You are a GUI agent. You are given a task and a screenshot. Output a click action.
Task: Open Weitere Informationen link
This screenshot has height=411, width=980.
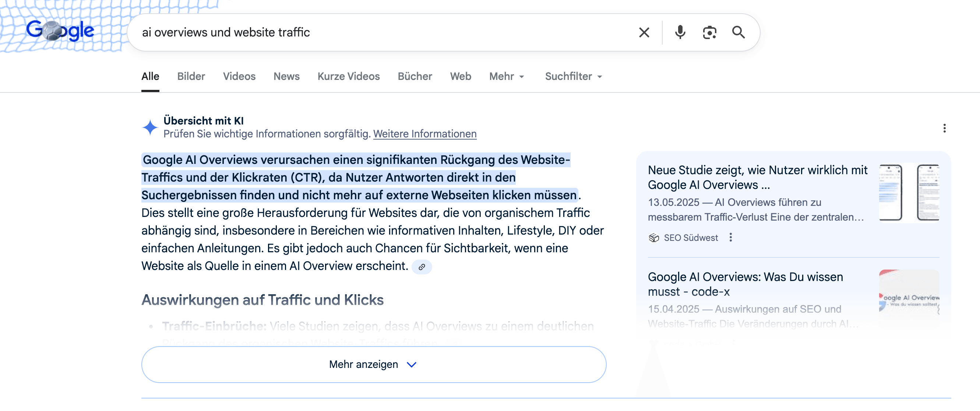(424, 134)
